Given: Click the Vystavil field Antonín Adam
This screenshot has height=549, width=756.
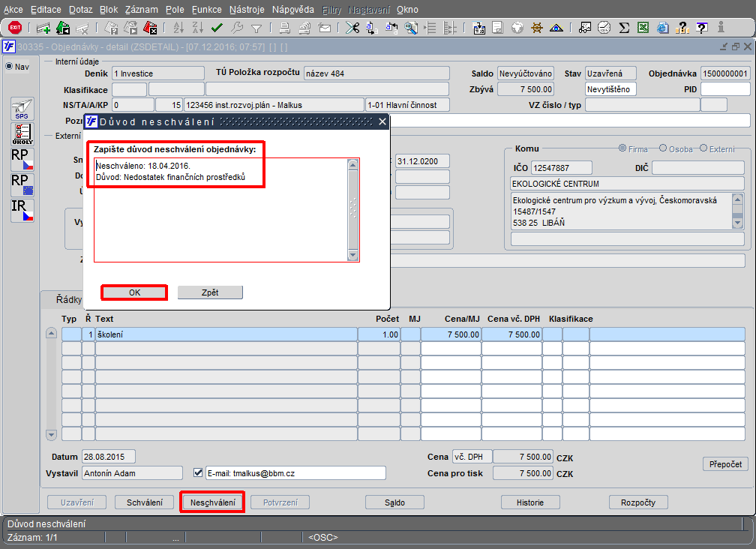Looking at the screenshot, I should pos(132,472).
